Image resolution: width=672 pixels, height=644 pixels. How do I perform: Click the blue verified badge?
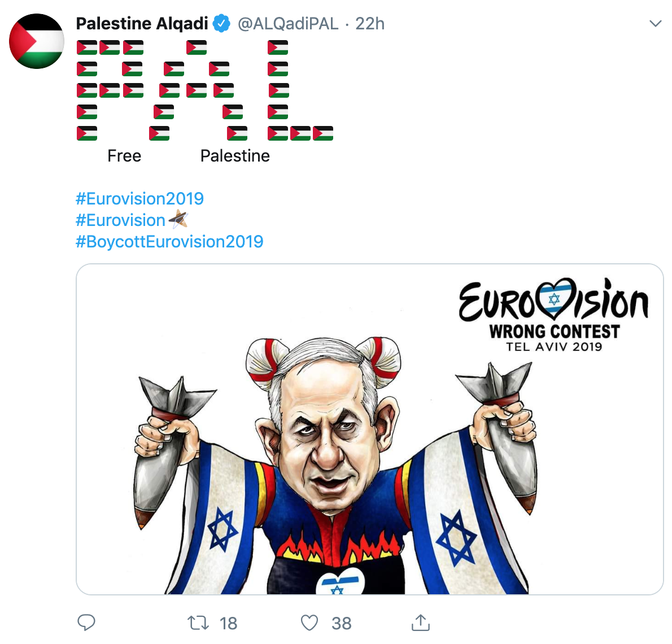(221, 24)
